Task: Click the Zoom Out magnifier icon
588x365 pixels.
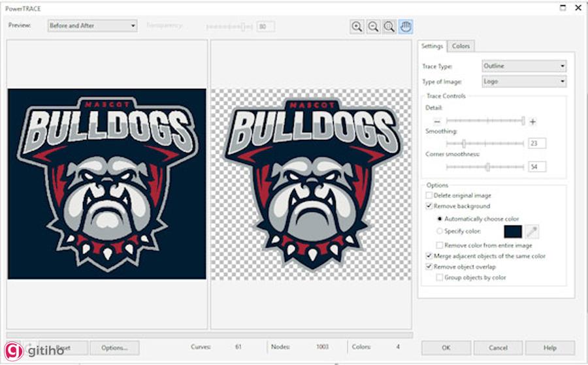Action: [x=373, y=27]
